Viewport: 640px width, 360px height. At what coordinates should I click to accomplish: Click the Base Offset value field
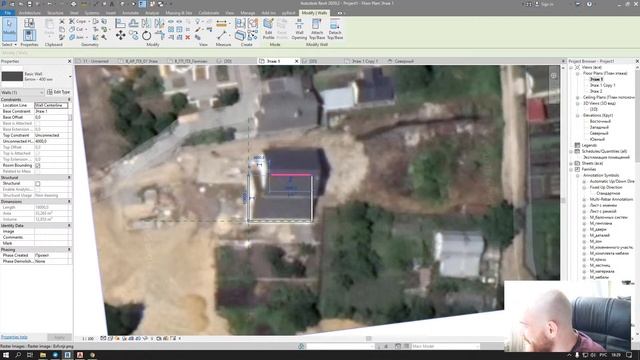click(51, 117)
